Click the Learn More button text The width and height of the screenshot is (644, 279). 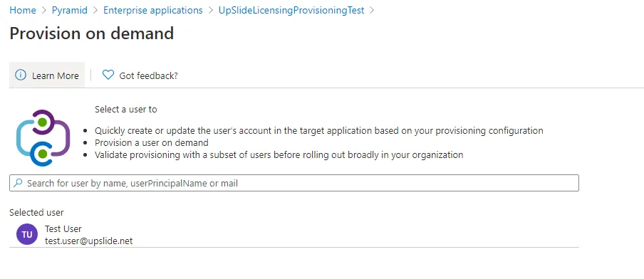56,75
